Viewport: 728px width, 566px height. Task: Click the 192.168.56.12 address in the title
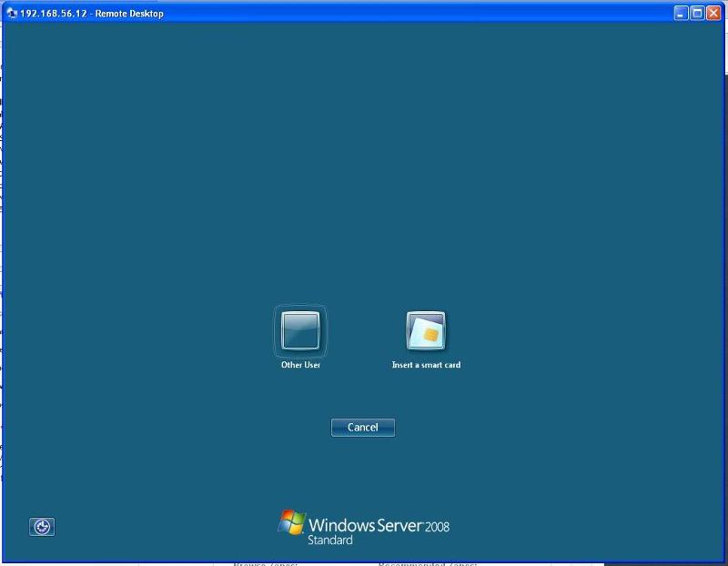[x=53, y=14]
